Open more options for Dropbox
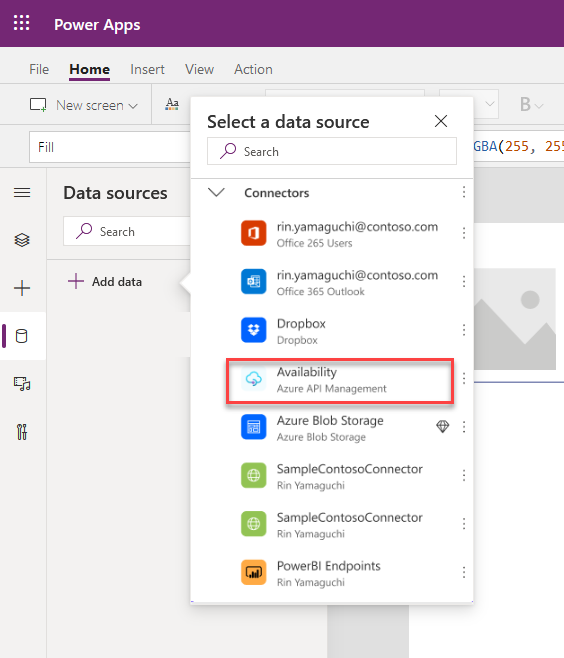The image size is (564, 658). 464,330
